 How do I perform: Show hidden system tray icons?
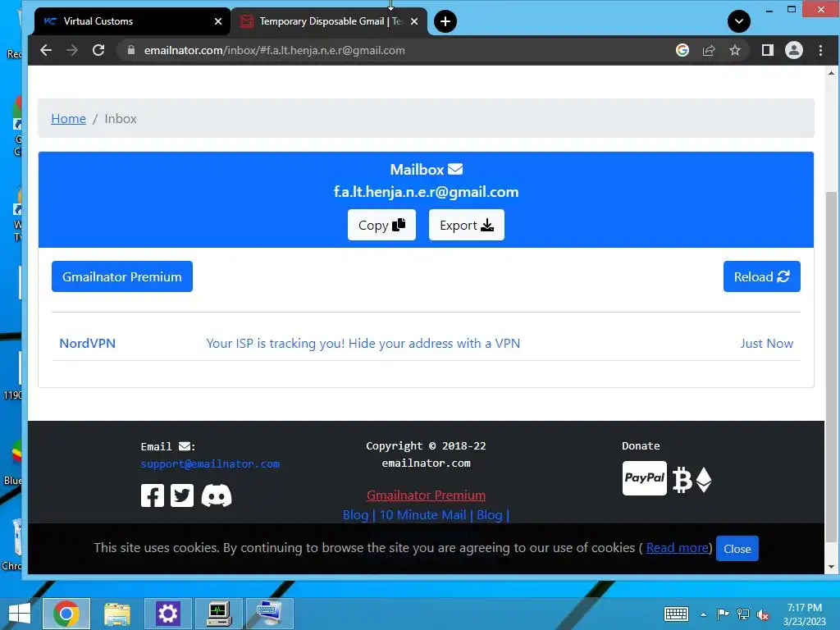tap(703, 614)
